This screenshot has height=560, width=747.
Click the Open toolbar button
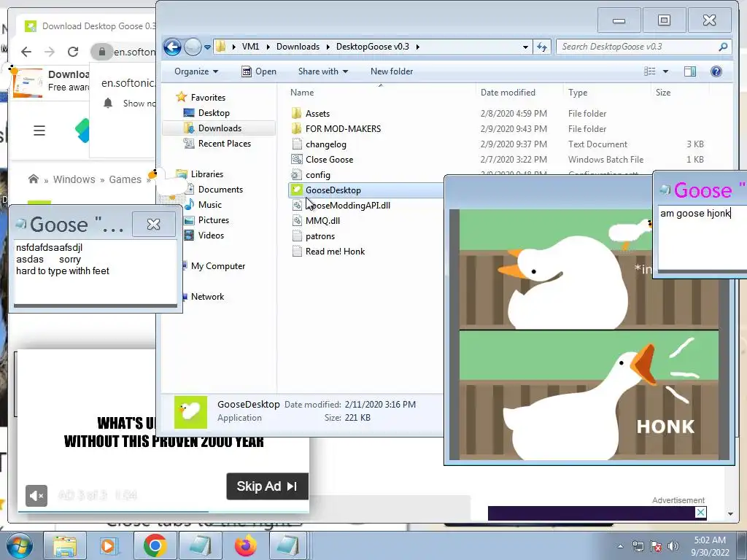259,71
